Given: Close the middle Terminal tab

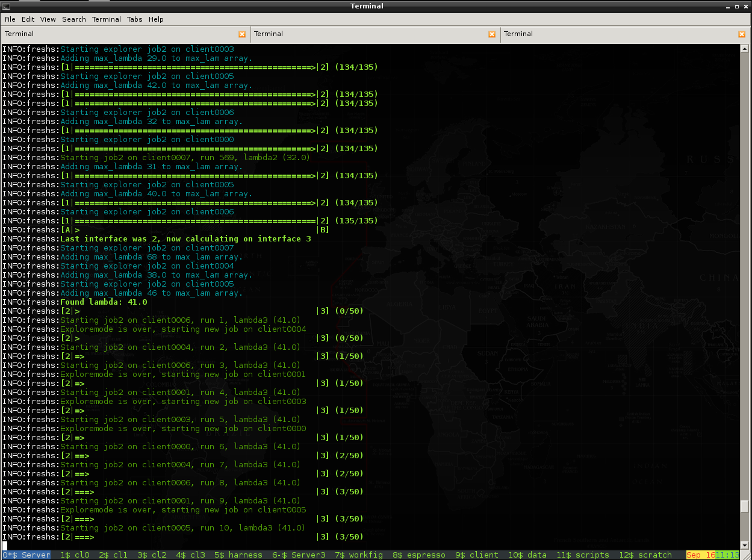Looking at the screenshot, I should point(492,34).
